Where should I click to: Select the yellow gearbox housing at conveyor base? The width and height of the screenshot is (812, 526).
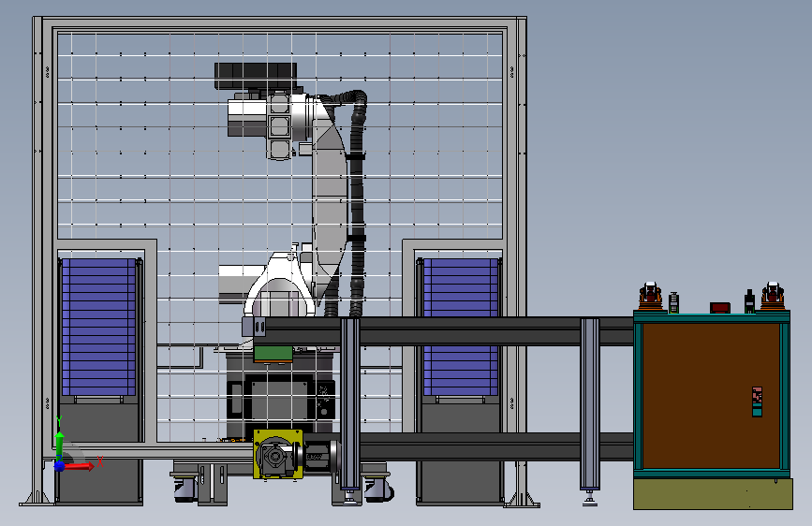[x=278, y=454]
